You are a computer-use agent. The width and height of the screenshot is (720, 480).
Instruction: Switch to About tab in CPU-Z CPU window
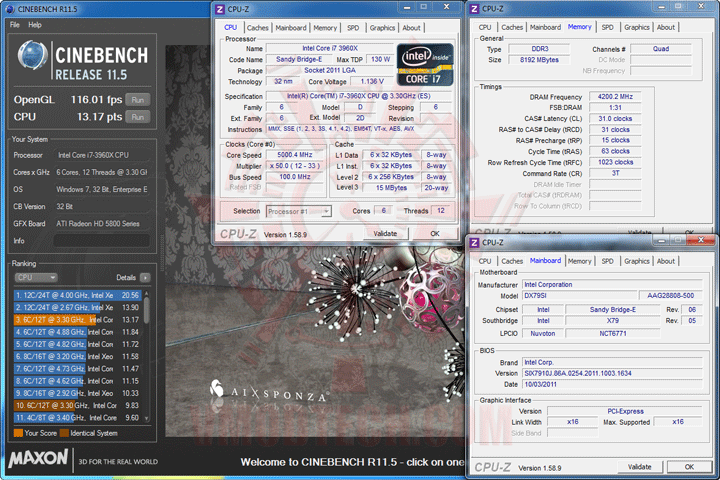[x=411, y=28]
